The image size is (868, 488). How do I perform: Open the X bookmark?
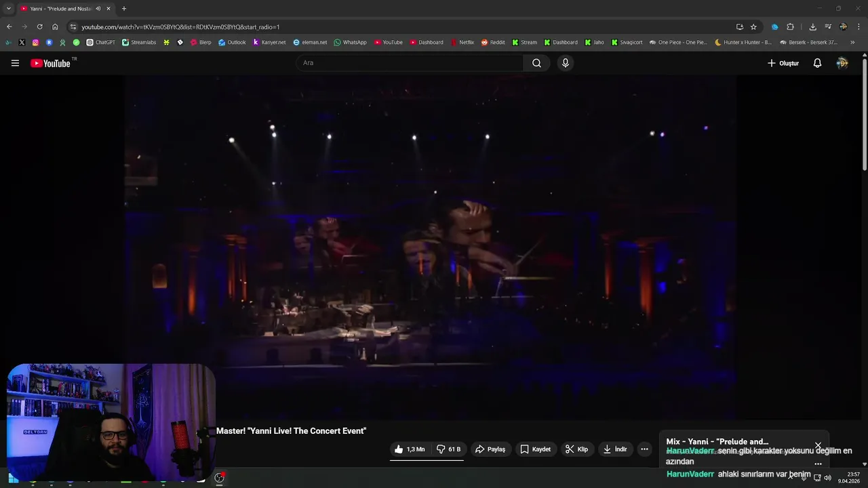[x=22, y=42]
